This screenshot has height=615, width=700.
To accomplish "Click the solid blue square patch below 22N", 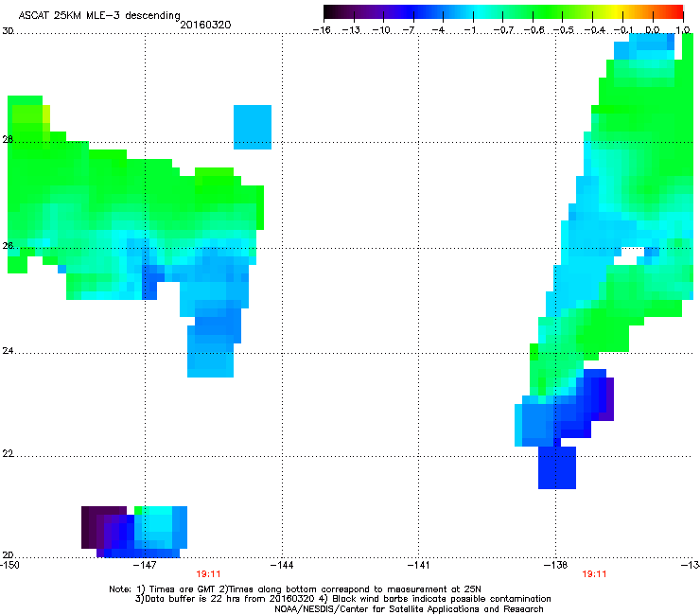I will click(557, 467).
